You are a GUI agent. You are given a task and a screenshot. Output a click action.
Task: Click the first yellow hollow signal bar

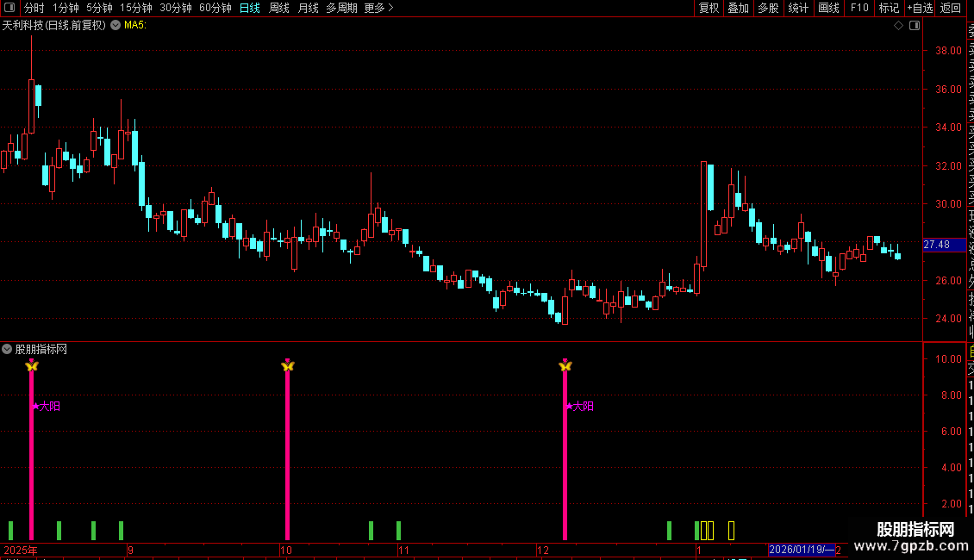coord(704,530)
